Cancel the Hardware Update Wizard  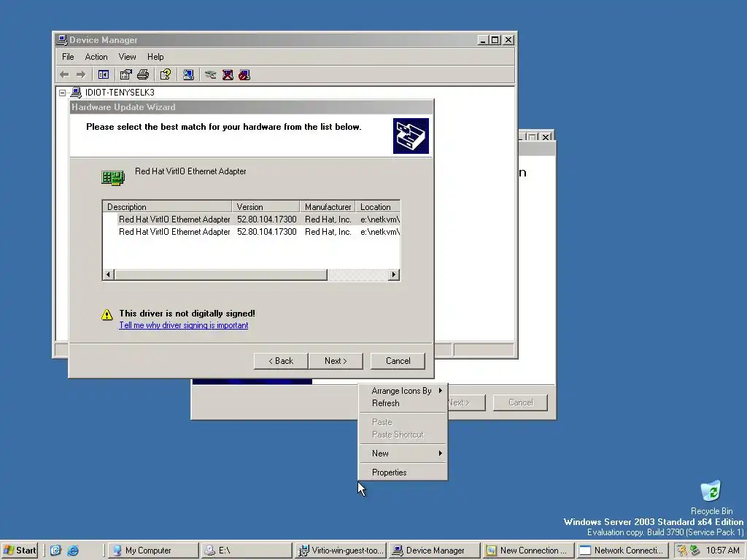point(398,361)
